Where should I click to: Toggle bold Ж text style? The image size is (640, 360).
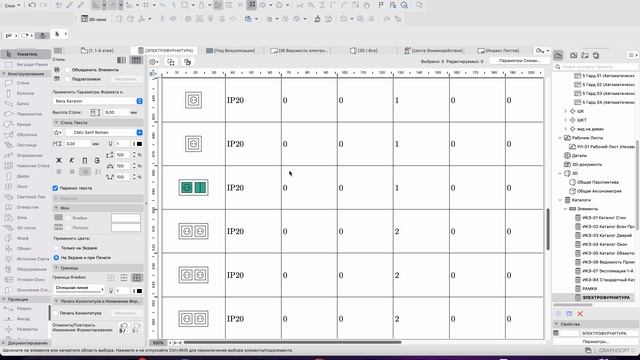[x=59, y=160]
